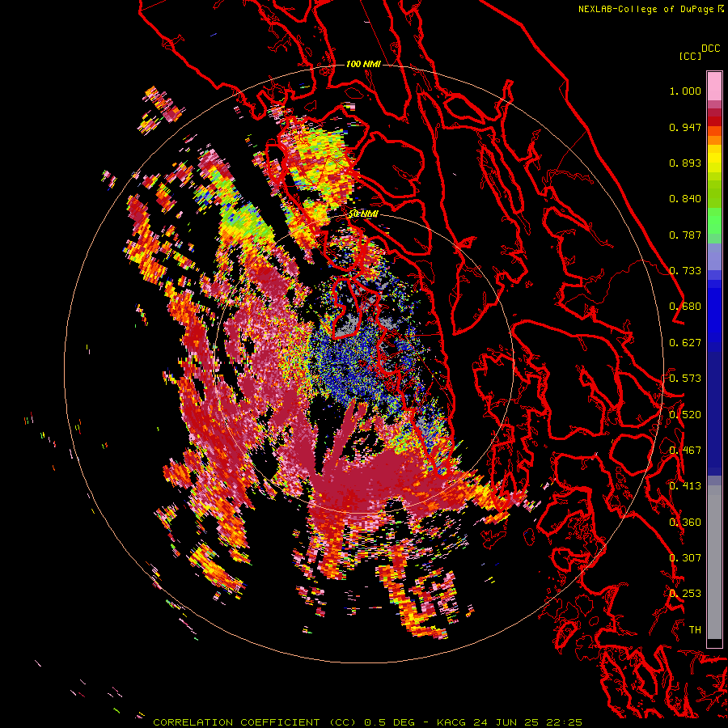
Task: Select the bright blue swatch beside 0.680
Action: click(714, 311)
